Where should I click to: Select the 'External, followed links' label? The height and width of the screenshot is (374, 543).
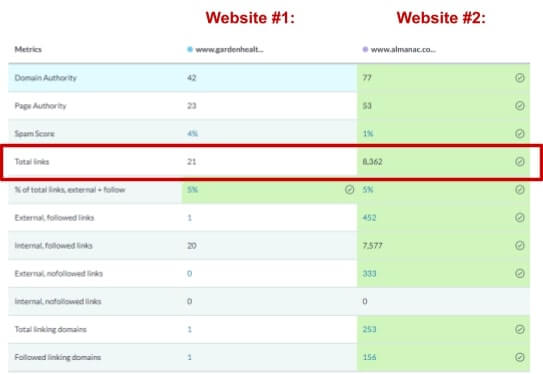54,217
